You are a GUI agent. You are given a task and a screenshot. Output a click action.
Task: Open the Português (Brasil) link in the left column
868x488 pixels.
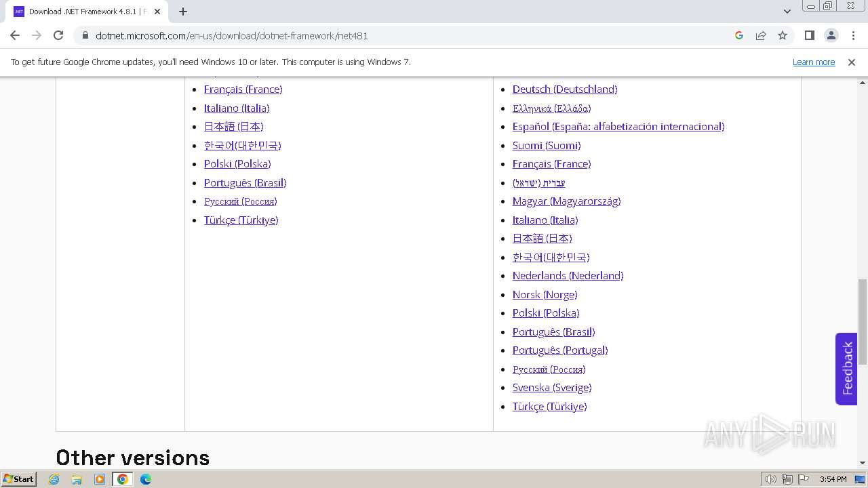tap(245, 182)
